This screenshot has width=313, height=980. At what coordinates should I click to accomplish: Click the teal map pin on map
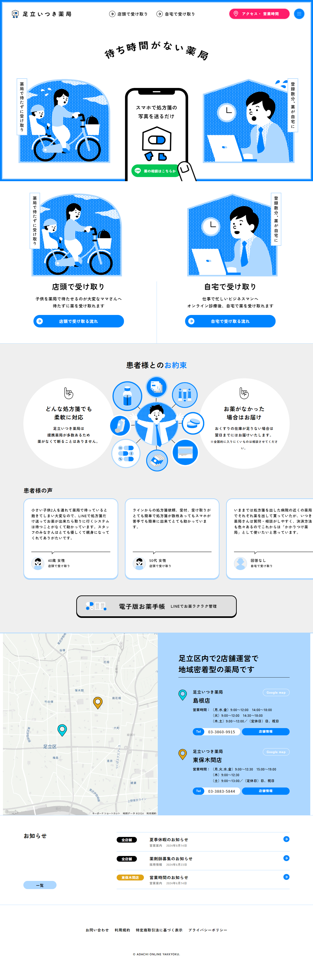pyautogui.click(x=62, y=730)
